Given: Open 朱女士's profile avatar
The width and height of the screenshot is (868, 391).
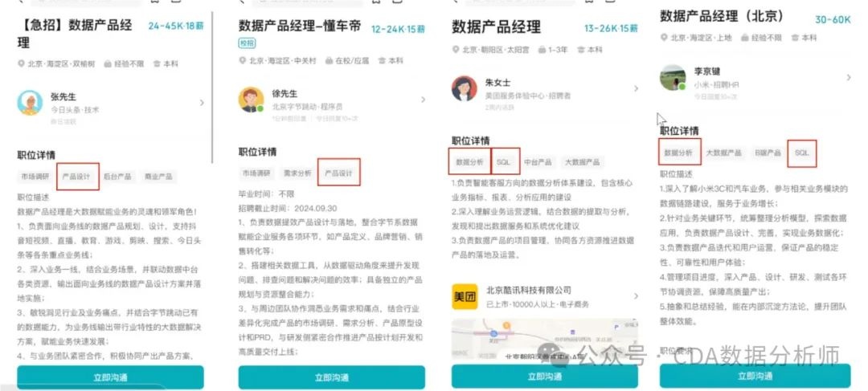Looking at the screenshot, I should click(x=464, y=88).
